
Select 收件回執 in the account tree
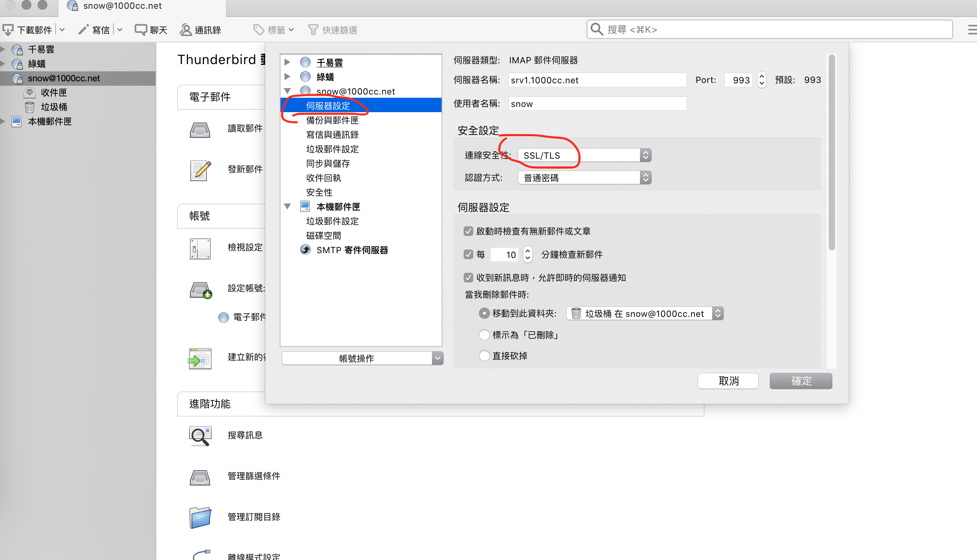tap(323, 178)
